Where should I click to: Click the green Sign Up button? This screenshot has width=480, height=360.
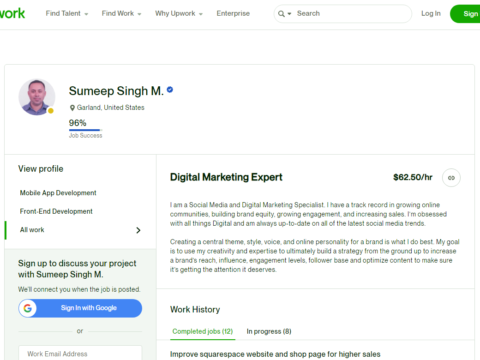[465, 14]
